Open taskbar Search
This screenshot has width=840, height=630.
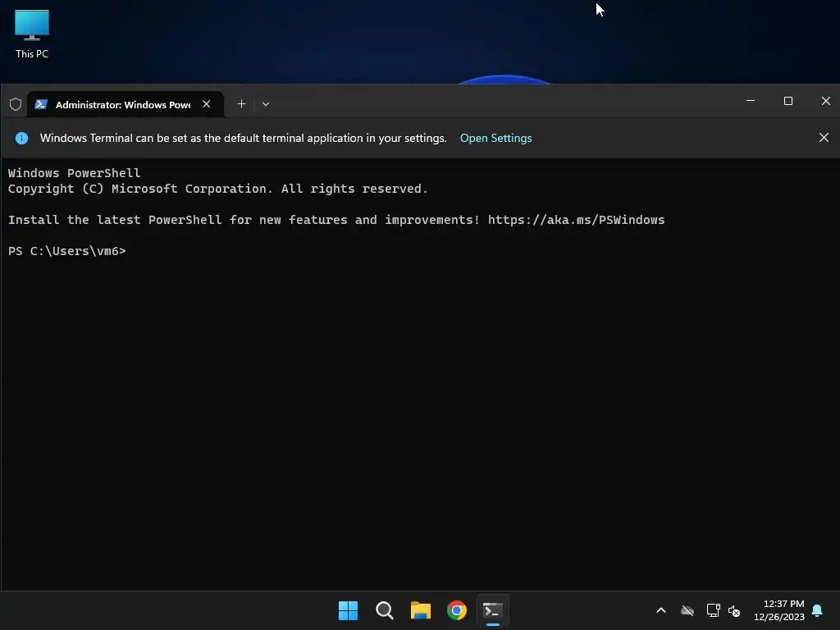[385, 610]
